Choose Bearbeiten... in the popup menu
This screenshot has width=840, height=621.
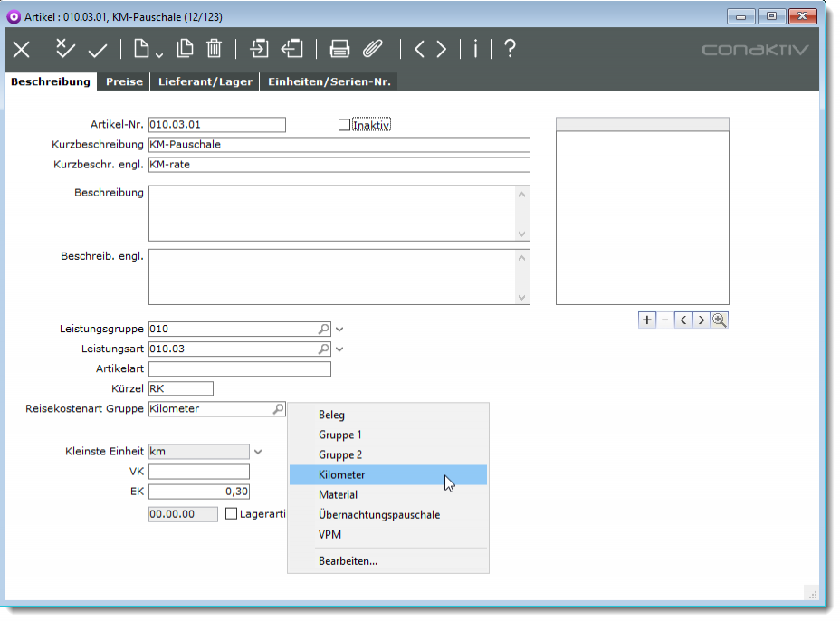click(348, 561)
